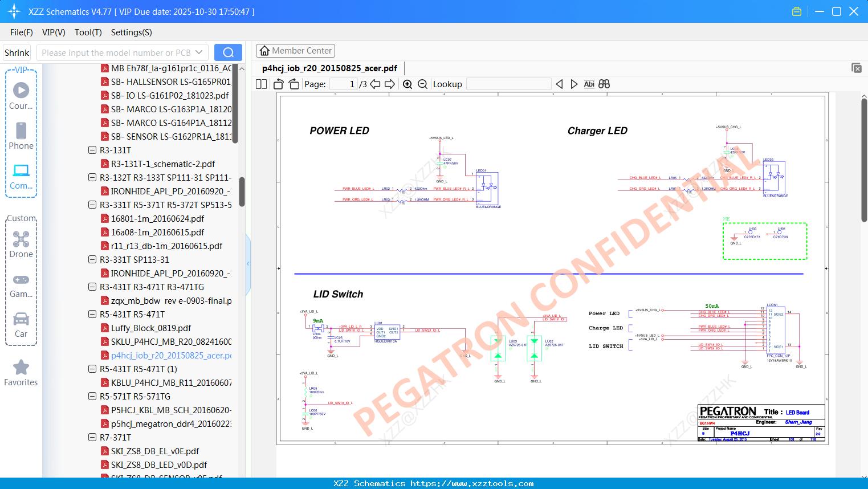Image resolution: width=868 pixels, height=489 pixels.
Task: Open the Courses section in sidebar
Action: click(x=21, y=96)
